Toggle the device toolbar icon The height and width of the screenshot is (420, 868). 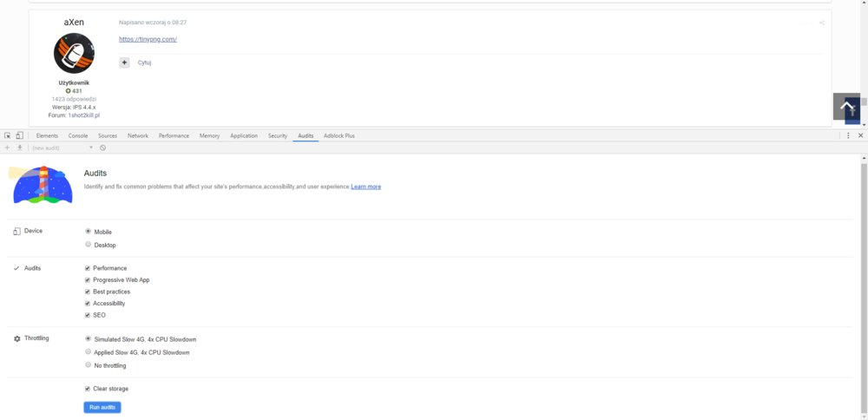click(x=19, y=136)
